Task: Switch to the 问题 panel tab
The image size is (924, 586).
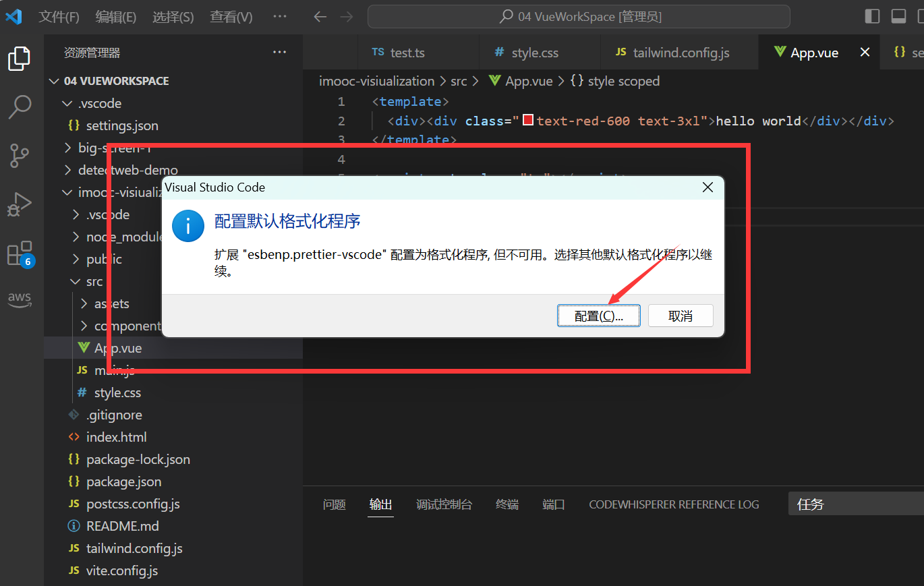Action: click(x=335, y=504)
